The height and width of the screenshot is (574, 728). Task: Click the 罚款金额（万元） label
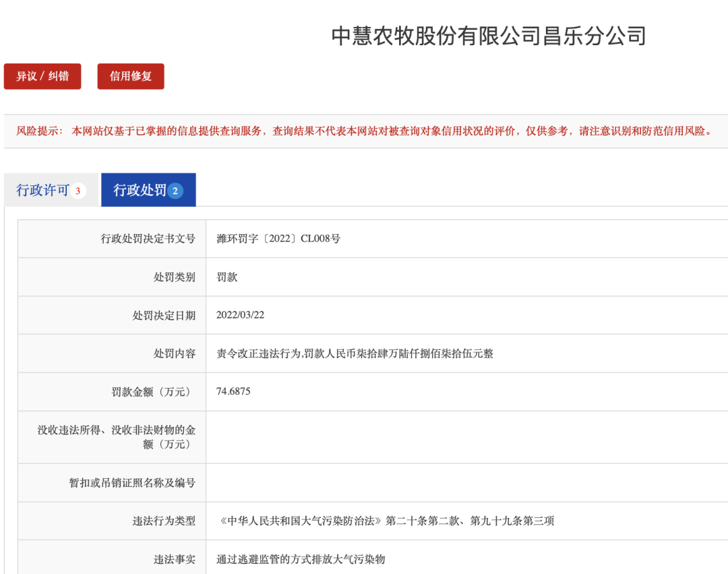click(x=153, y=392)
